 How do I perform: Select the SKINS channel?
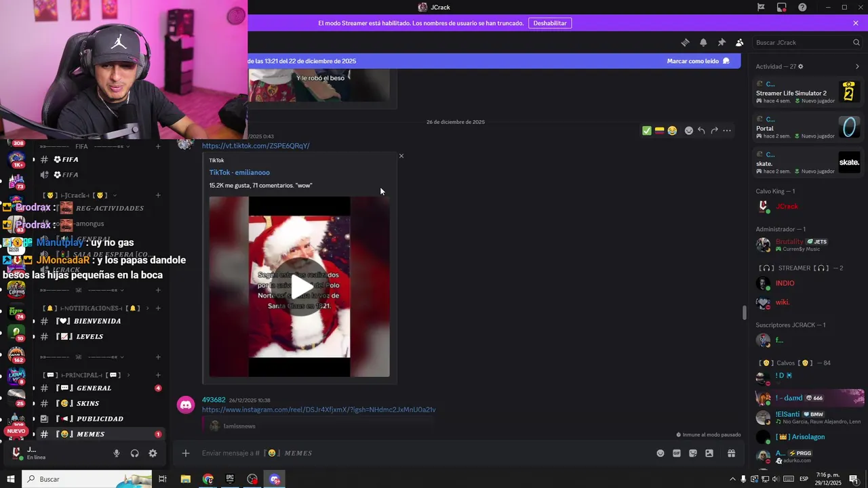click(100, 403)
